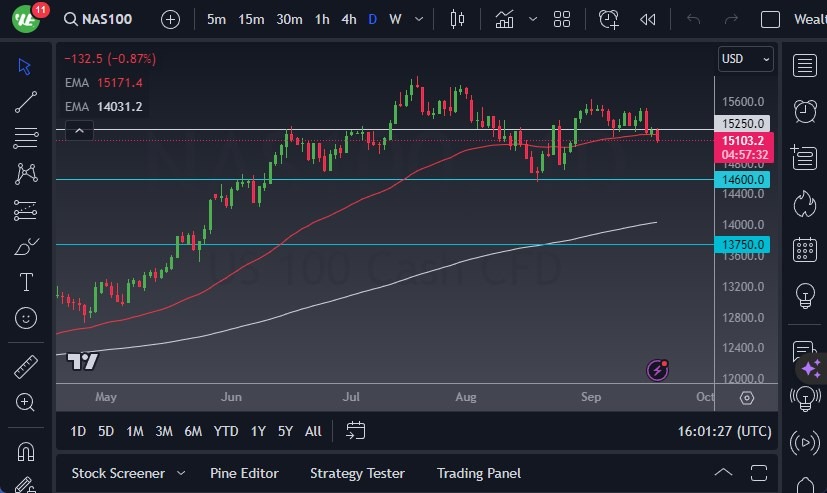Screen dimensions: 827x493
Task: Select the ruler measure tool
Action: [x=26, y=367]
